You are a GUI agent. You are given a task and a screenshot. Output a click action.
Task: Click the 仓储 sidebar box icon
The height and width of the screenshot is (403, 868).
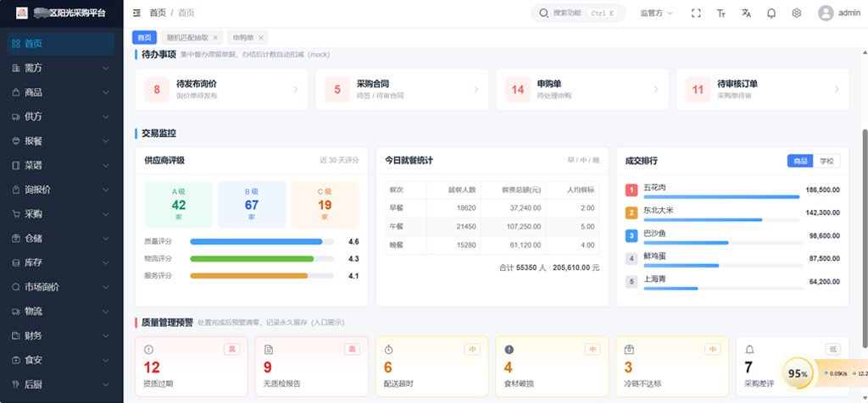point(15,238)
